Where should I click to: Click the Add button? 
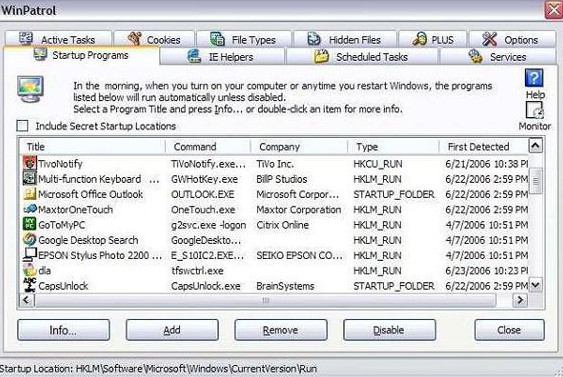pos(172,330)
